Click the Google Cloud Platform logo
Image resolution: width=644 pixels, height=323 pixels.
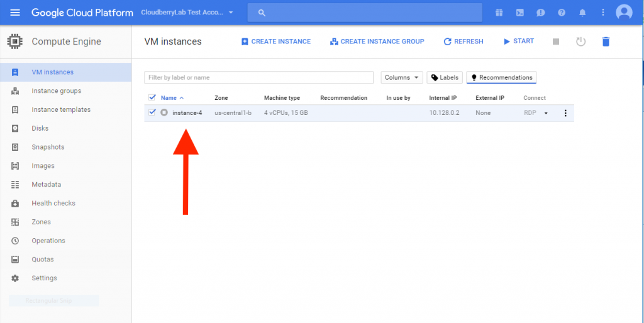point(82,13)
